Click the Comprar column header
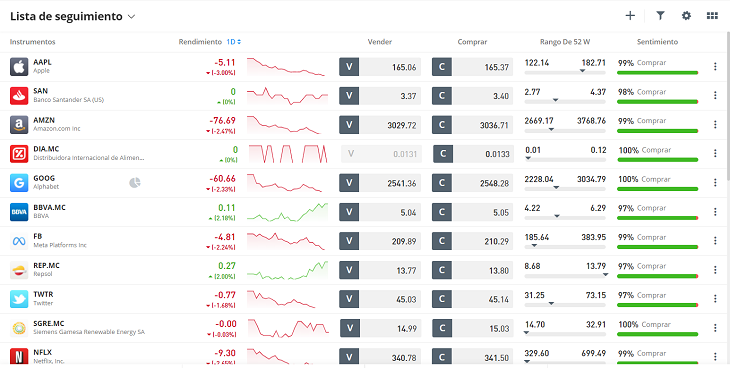This screenshot has height=368, width=730. [472, 42]
